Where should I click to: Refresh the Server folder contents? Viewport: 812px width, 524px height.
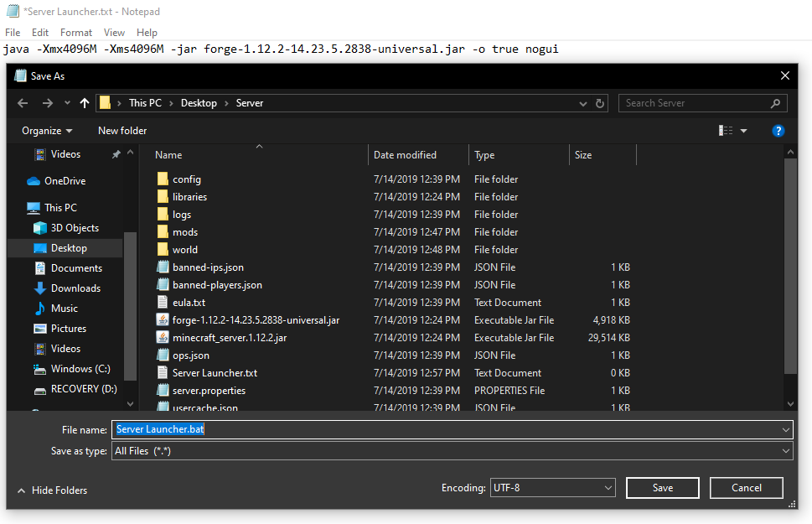(600, 102)
